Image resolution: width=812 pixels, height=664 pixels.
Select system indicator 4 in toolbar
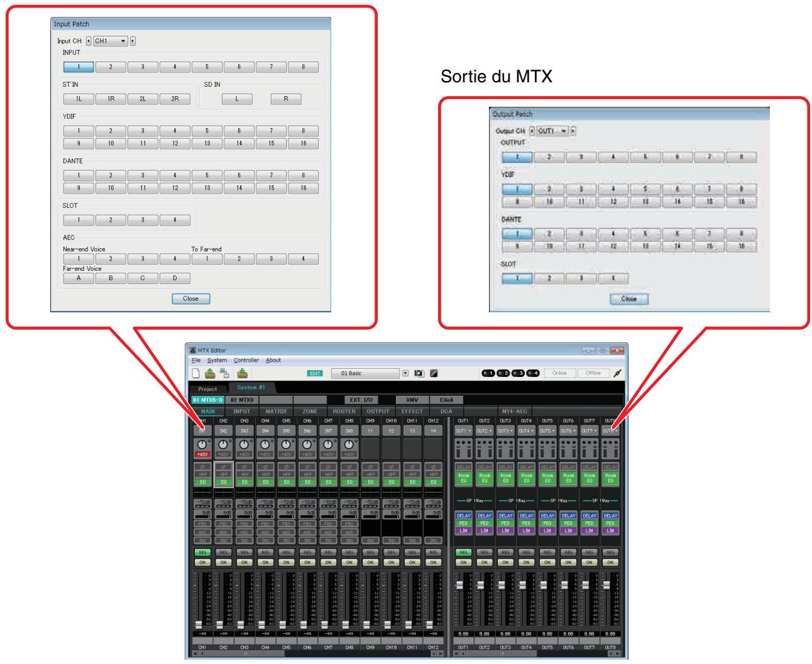532,373
